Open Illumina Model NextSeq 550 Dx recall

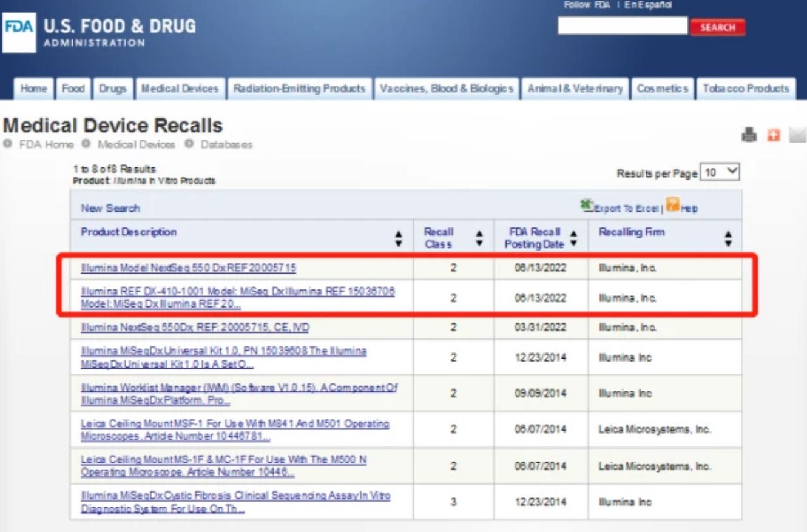188,268
